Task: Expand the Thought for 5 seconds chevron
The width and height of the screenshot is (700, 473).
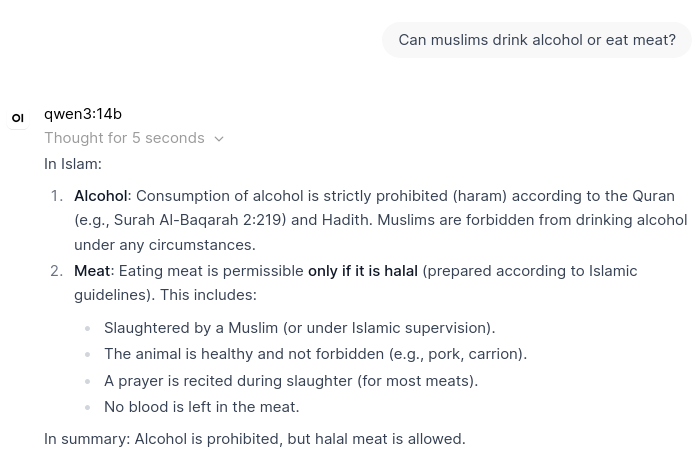Action: (x=219, y=139)
